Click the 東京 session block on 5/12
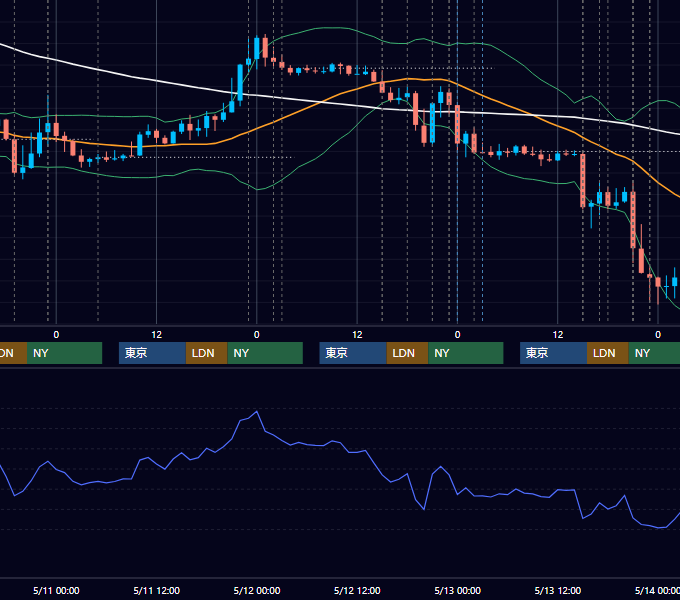680x600 pixels. pyautogui.click(x=353, y=353)
